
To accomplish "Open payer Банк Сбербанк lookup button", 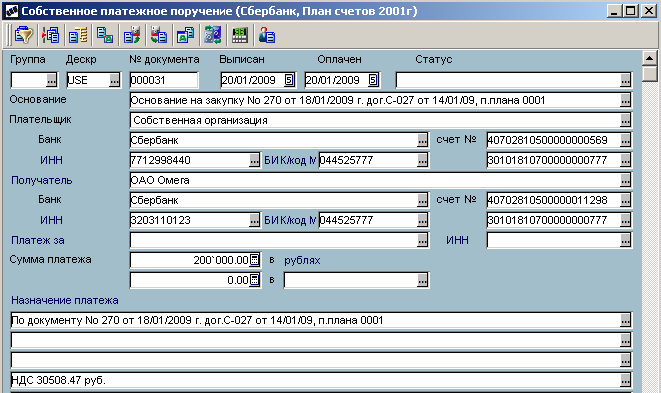I will point(422,140).
